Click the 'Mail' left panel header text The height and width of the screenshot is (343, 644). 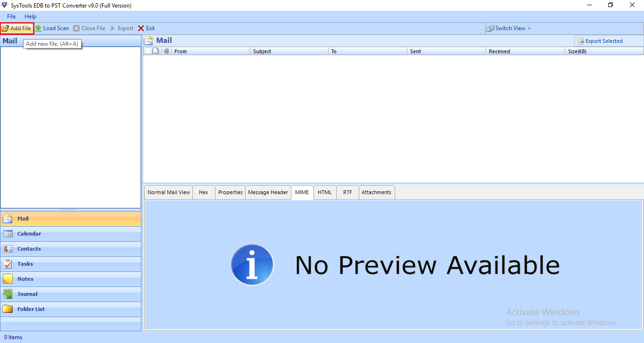click(x=10, y=41)
